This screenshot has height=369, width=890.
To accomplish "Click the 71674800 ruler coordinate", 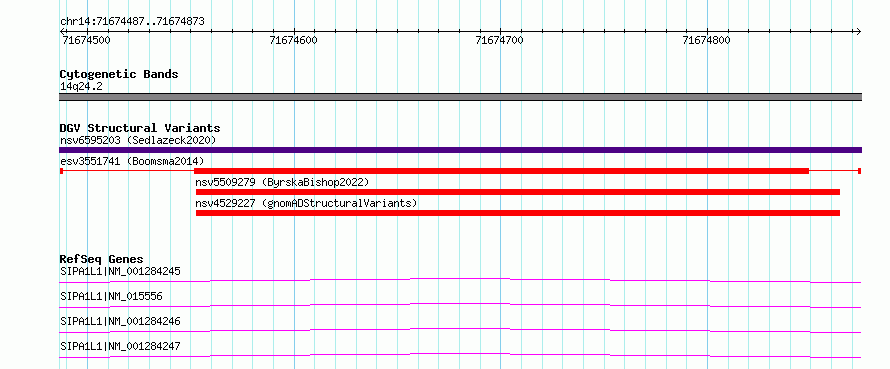I will (707, 41).
